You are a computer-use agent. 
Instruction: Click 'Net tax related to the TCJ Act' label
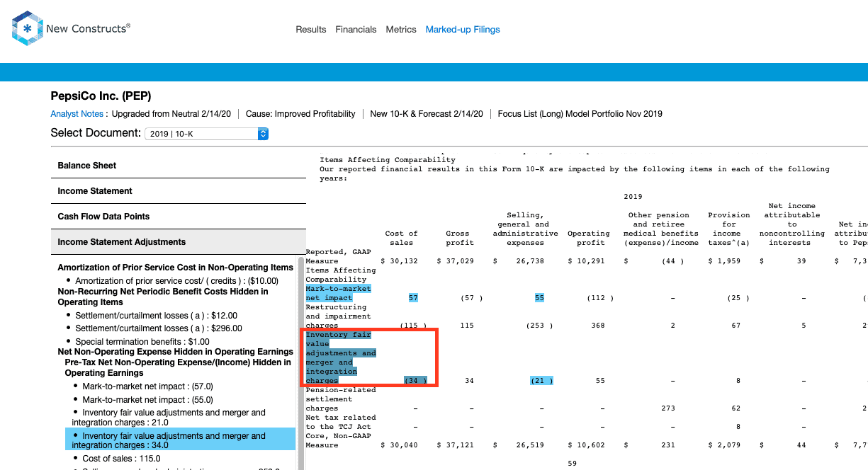[341, 422]
